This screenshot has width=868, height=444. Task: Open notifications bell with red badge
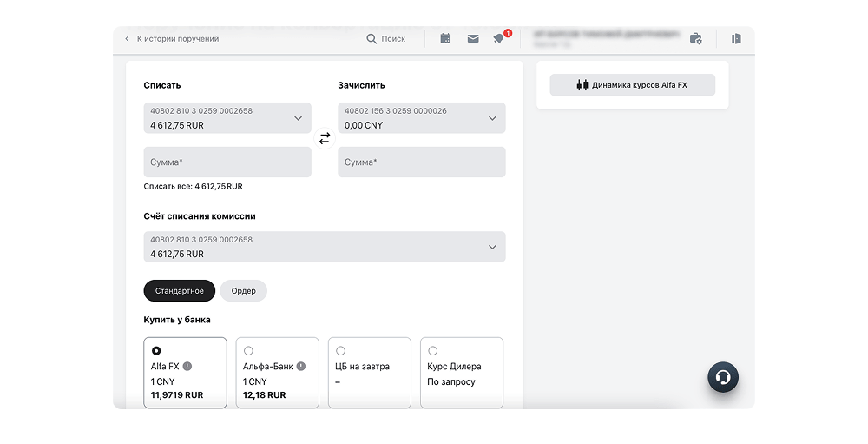pyautogui.click(x=499, y=38)
